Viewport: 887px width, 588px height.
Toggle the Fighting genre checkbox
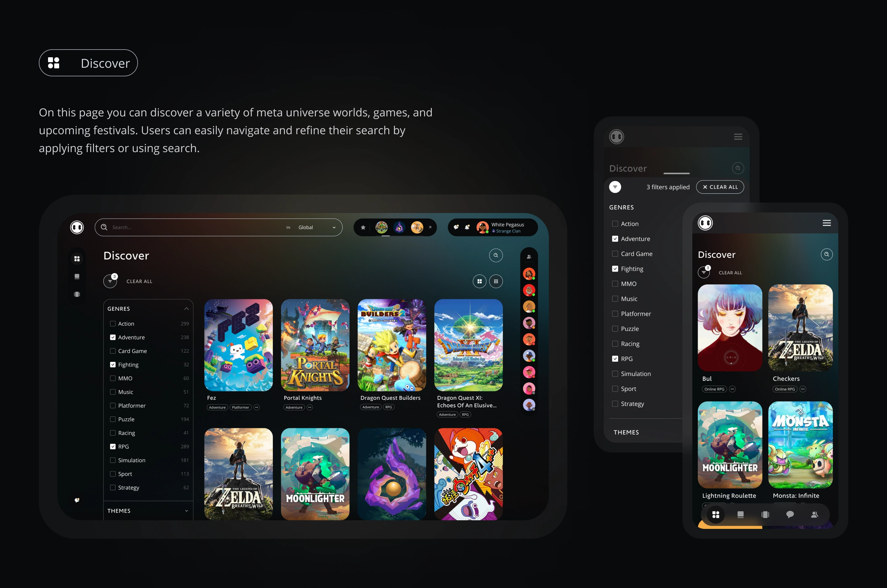[114, 364]
